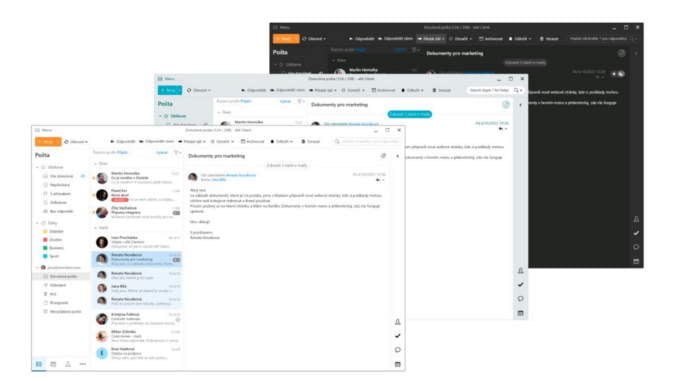Click the Vybrat link above the message list
This screenshot has width=678, height=381.
coord(162,152)
